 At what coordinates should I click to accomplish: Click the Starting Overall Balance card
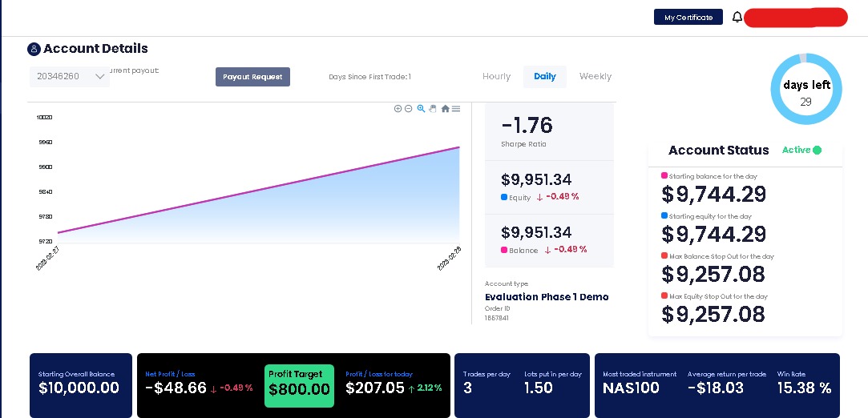click(81, 385)
